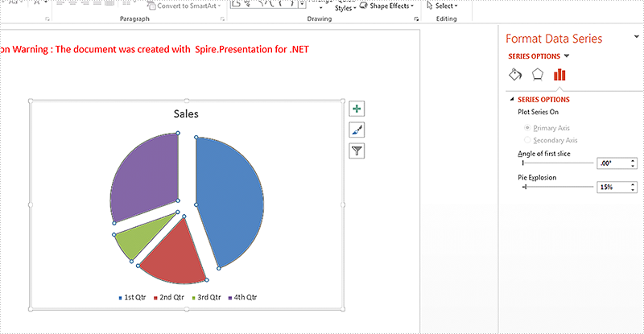Select the green 3rd Qtr pie slice
This screenshot has height=334, width=644.
pos(139,238)
